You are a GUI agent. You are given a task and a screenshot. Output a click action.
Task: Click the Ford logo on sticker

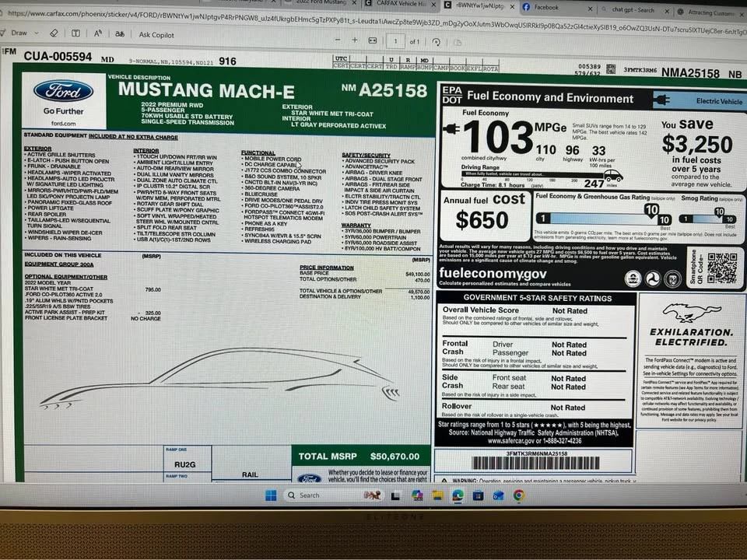[x=63, y=91]
